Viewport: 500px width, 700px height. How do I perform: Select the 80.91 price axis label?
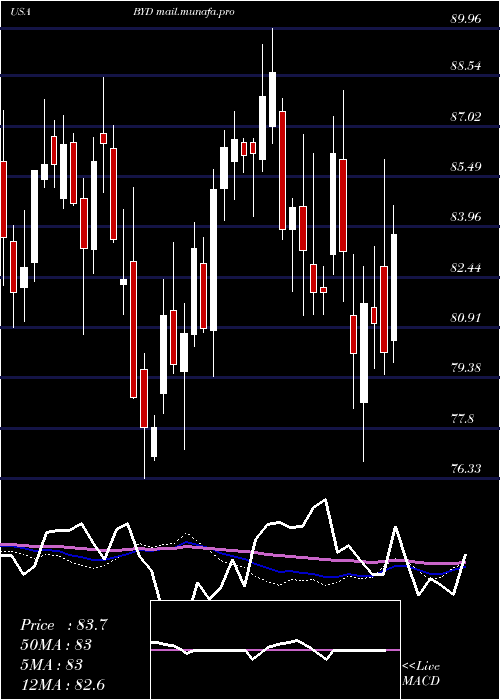[466, 318]
